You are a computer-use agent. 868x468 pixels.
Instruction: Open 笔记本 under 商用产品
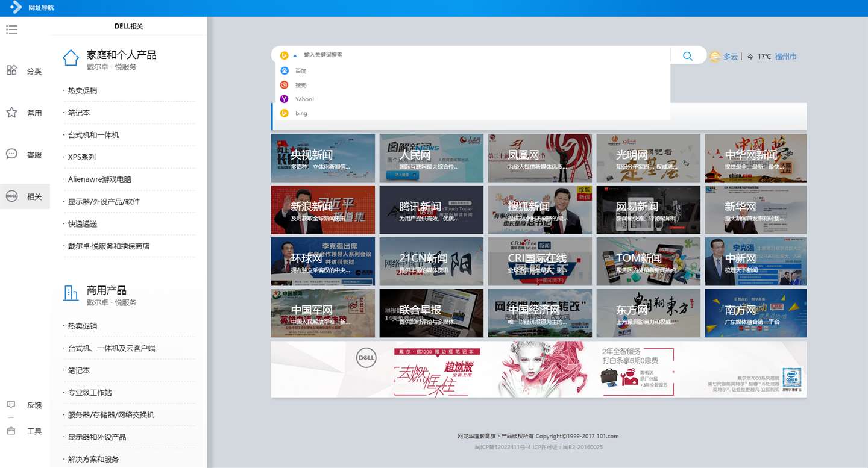(79, 370)
